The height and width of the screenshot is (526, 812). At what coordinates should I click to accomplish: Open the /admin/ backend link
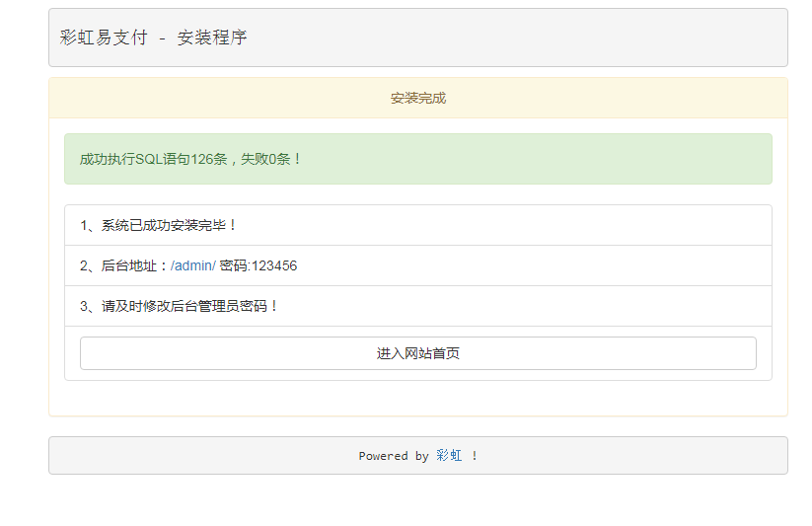pos(193,265)
